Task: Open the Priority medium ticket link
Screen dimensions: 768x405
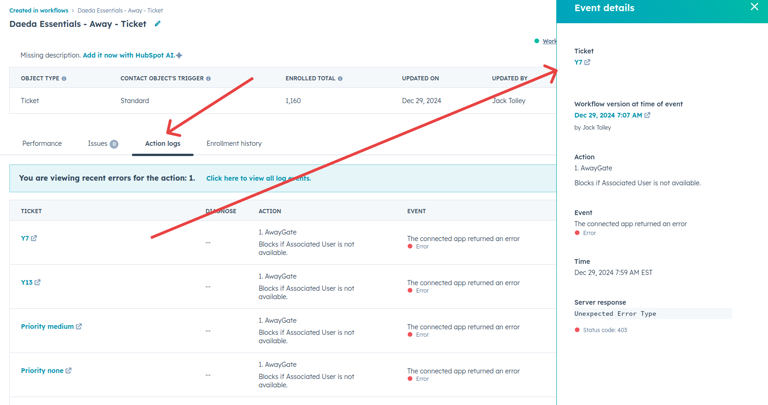Action: tap(47, 327)
